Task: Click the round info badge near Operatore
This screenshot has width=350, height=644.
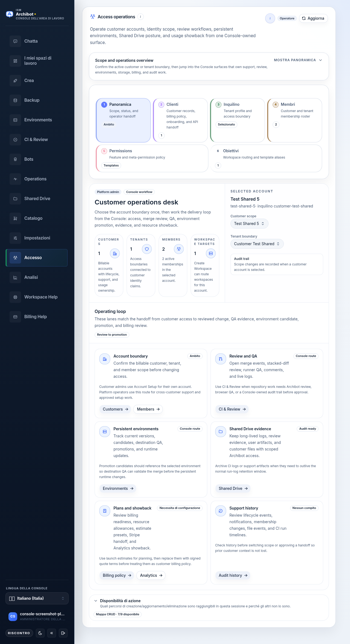Action: click(270, 18)
